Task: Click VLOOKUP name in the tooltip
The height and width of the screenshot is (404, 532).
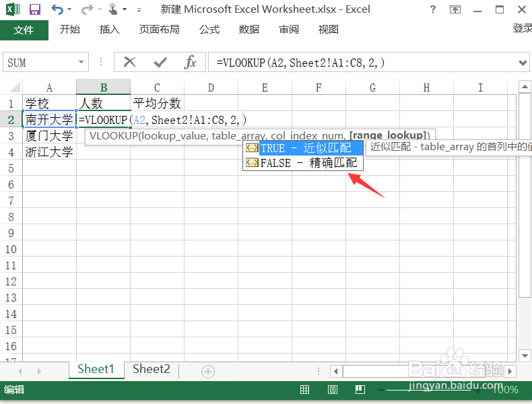Action: click(x=114, y=136)
